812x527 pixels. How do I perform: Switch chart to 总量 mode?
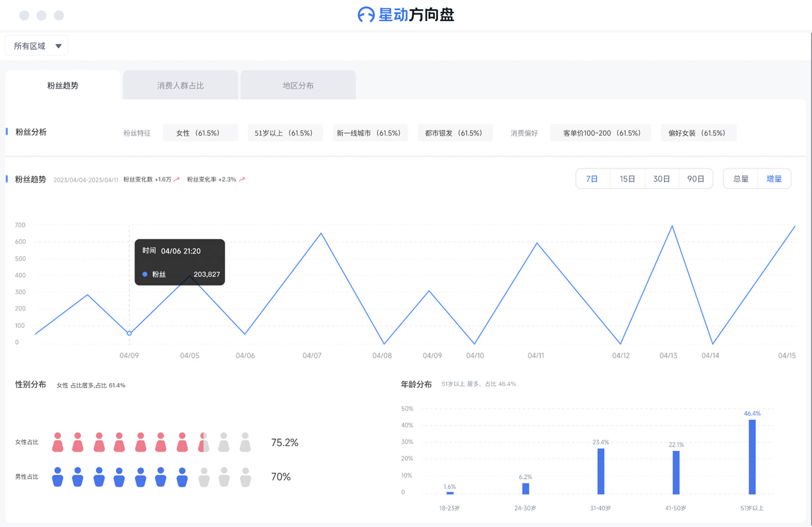[x=740, y=179]
